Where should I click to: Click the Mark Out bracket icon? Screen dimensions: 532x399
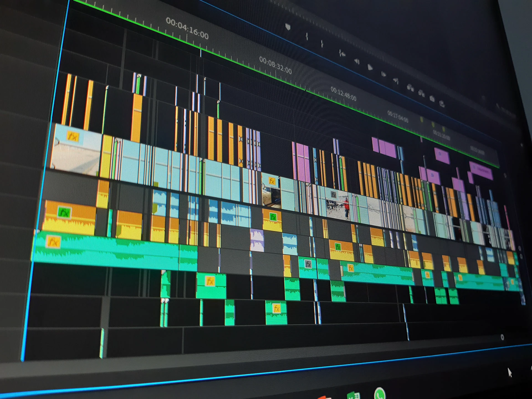tap(322, 44)
